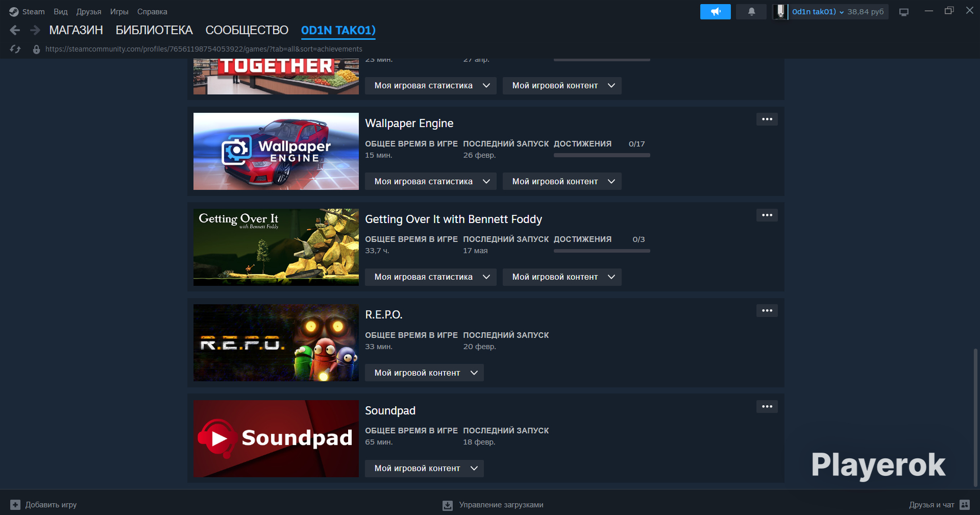Click the 0/17 achievements count
The image size is (980, 515).
pos(637,144)
